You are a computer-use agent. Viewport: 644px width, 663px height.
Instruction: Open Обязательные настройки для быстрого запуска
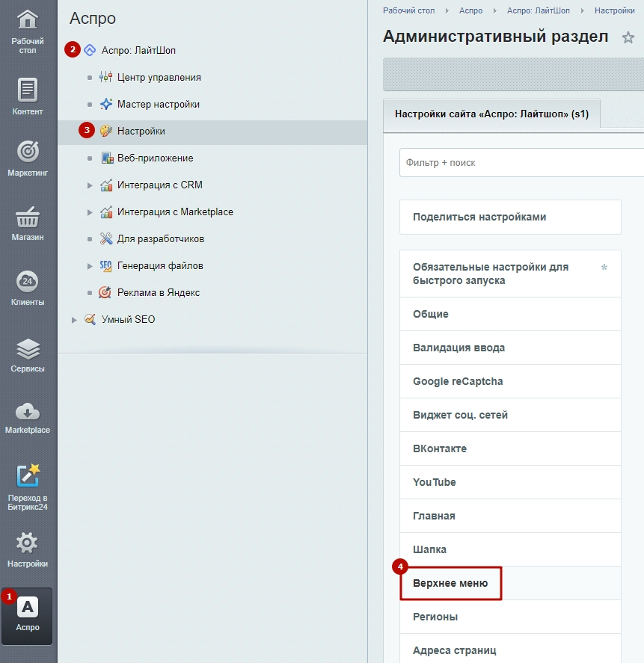[x=510, y=274]
